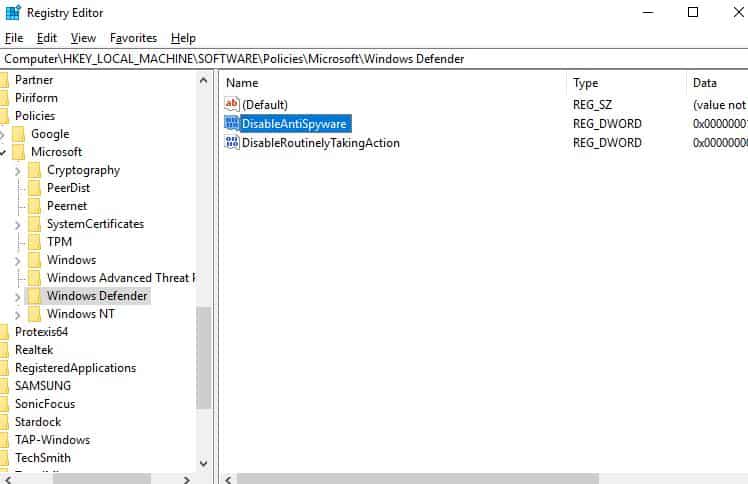The height and width of the screenshot is (484, 748).
Task: Click the SystemCertificates folder icon
Action: pos(35,224)
